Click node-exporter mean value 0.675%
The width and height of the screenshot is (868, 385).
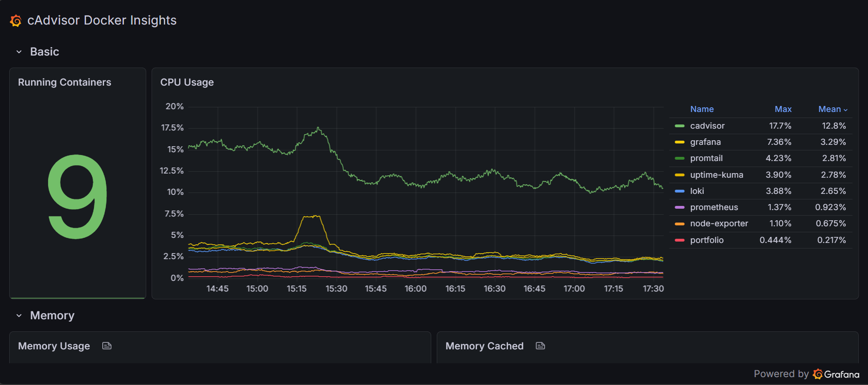(831, 224)
